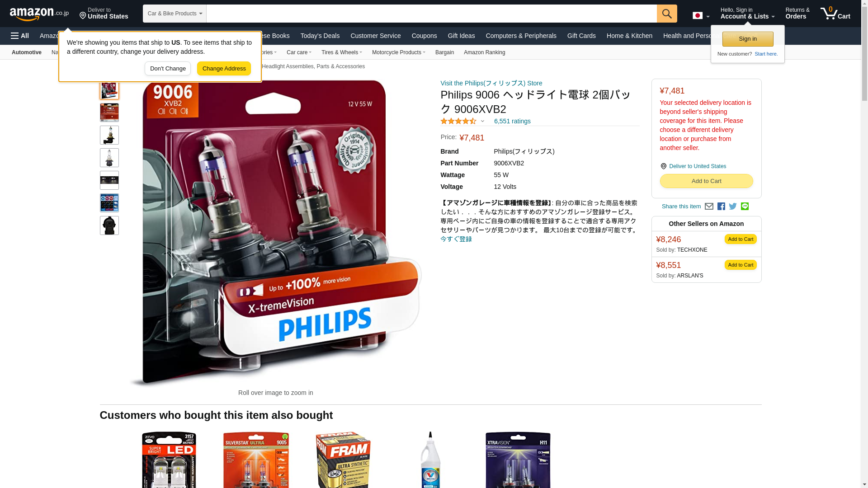Share this item on LINE
Viewport: 868px width, 488px height.
tap(745, 206)
